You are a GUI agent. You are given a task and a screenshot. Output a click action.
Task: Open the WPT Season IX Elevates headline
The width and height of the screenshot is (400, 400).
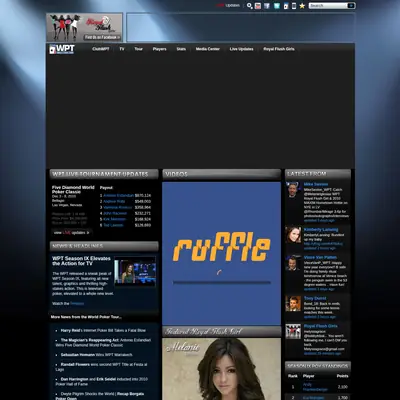(81, 261)
